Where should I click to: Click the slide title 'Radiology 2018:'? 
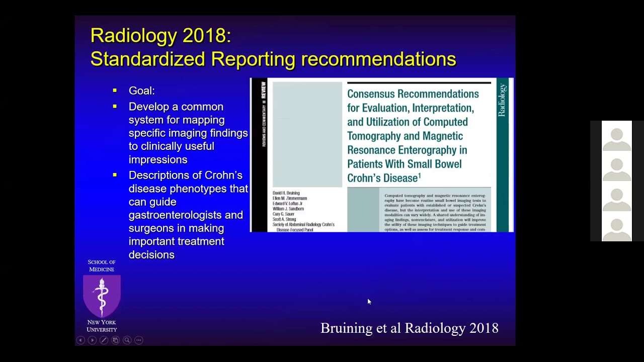click(x=160, y=36)
